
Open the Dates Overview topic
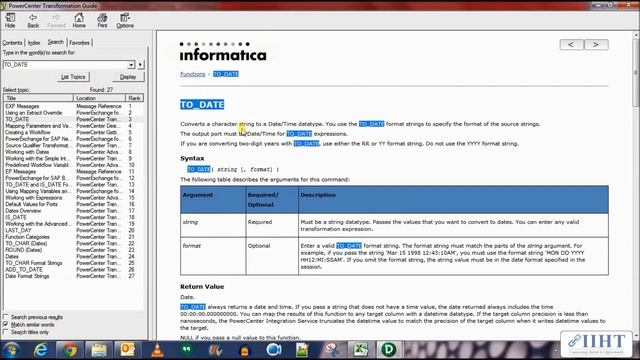click(x=23, y=211)
